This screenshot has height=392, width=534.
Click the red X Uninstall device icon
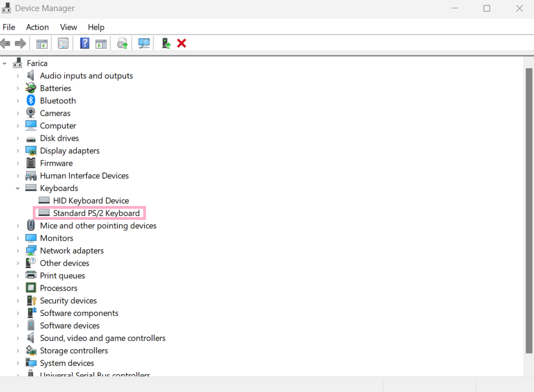click(x=182, y=43)
